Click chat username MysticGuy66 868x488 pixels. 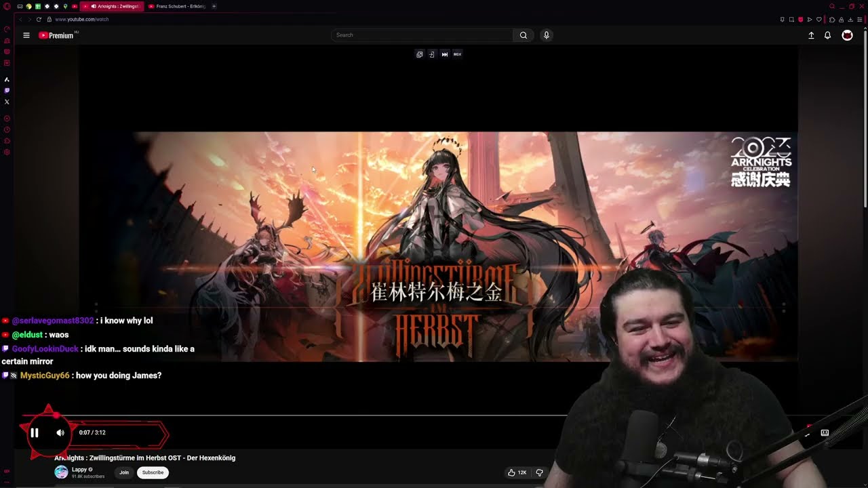tap(45, 375)
